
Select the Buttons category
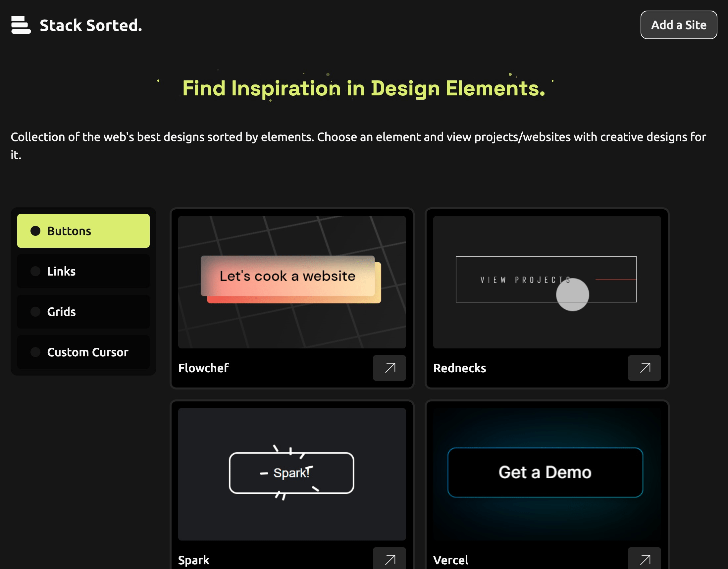(83, 231)
